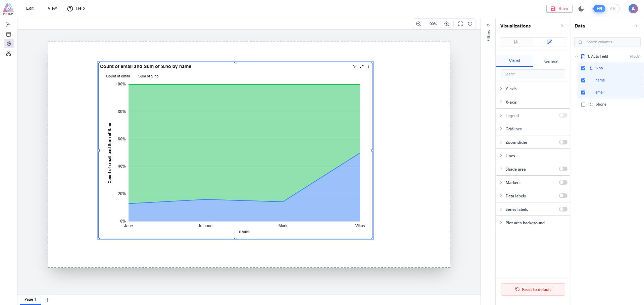Open the chart's three-dot options menu
The image size is (644, 305).
369,66
